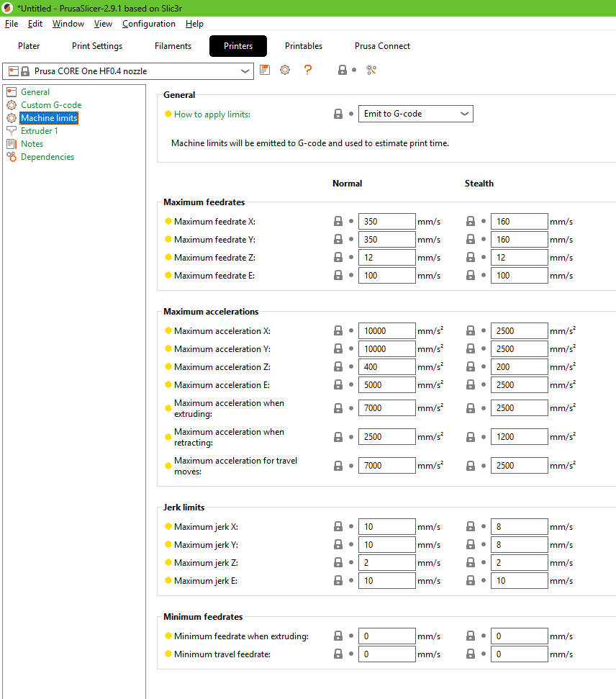Click the Normal Maximum jerk Z field
616x699 pixels.
[387, 563]
